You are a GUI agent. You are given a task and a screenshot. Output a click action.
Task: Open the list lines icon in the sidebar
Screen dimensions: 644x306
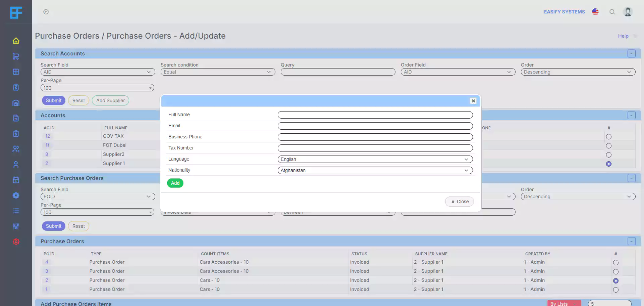tap(16, 211)
